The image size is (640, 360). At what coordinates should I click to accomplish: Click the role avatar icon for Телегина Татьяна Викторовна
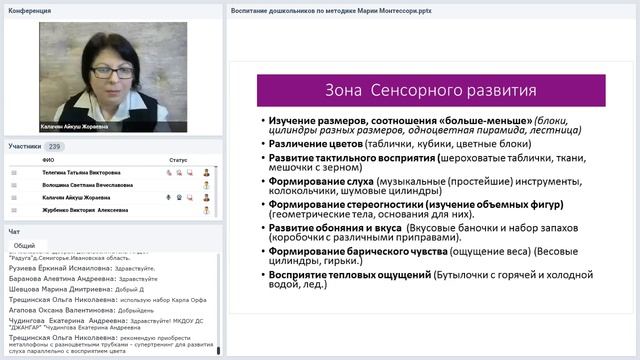(207, 173)
